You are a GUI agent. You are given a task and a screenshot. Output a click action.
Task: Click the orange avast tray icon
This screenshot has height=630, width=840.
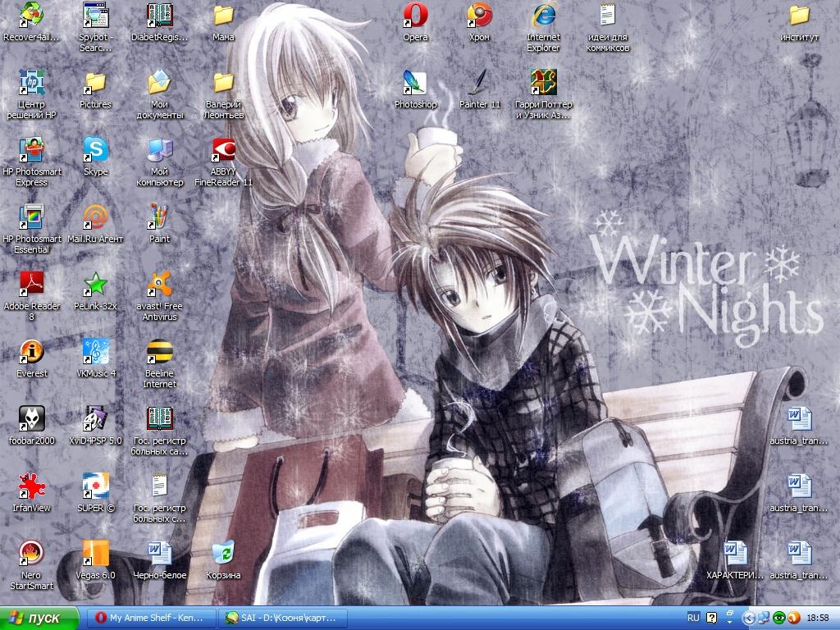[793, 619]
